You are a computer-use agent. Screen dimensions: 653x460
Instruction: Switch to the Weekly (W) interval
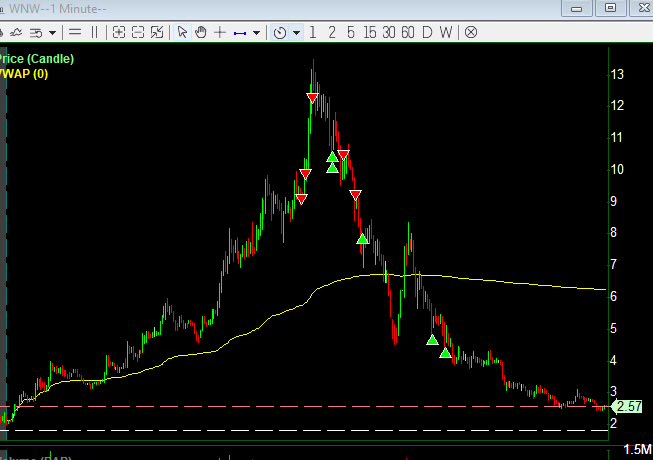(446, 32)
